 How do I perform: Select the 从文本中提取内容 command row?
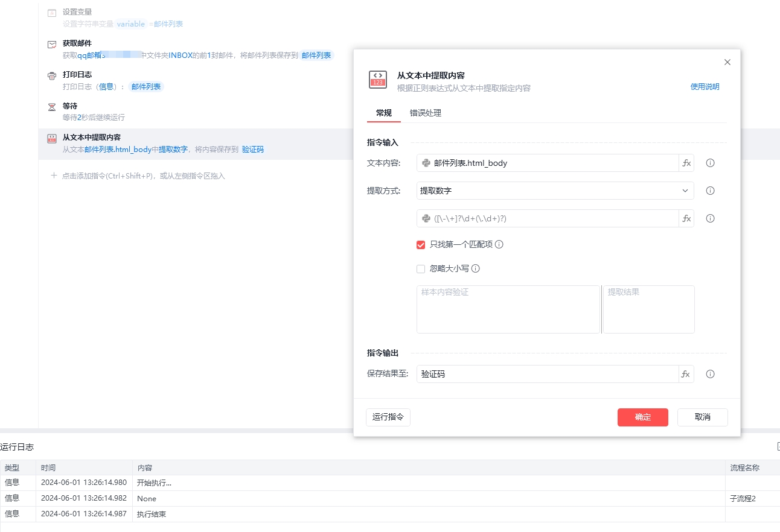(x=196, y=144)
